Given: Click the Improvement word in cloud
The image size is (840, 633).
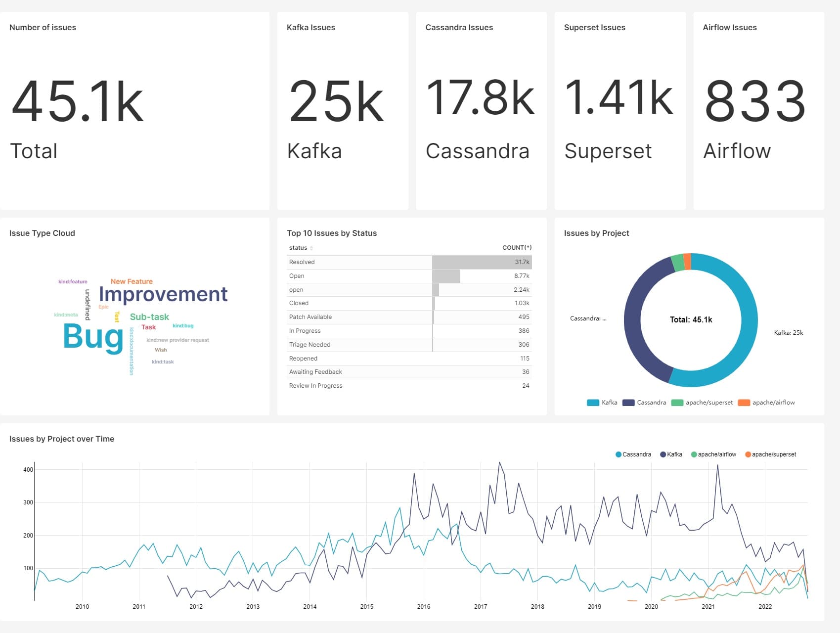Looking at the screenshot, I should [x=163, y=294].
